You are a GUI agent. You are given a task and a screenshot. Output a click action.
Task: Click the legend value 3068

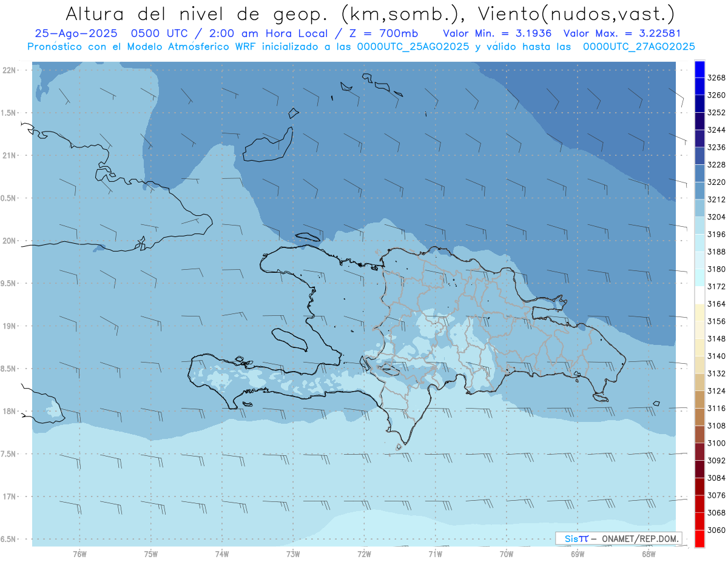click(716, 513)
